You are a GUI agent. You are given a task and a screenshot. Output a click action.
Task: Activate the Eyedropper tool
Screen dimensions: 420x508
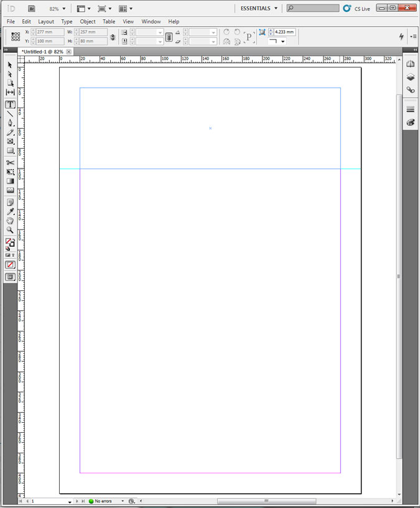(11, 212)
